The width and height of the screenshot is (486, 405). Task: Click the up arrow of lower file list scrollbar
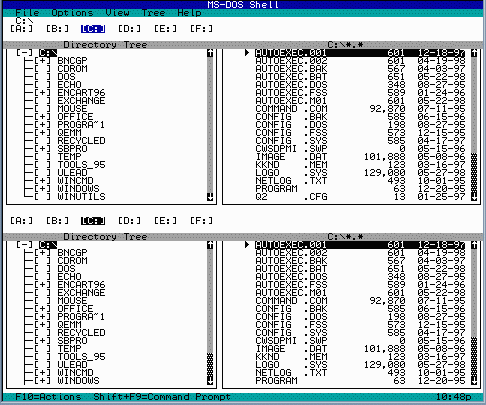pyautogui.click(x=474, y=245)
